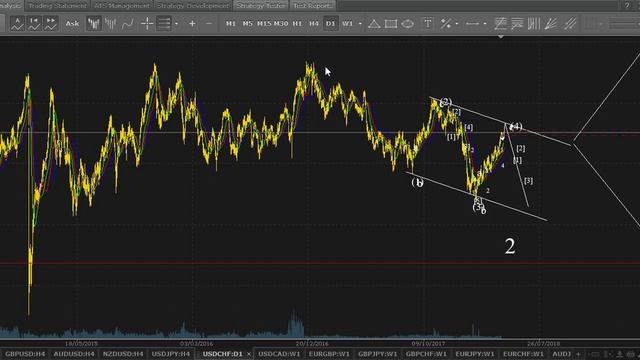This screenshot has height=360, width=640.
Task: Open the Test Report tab
Action: [x=313, y=6]
